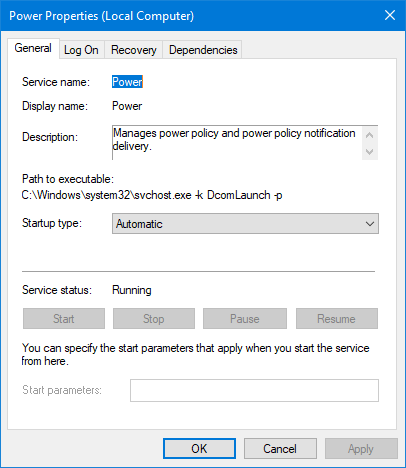Close the Power Properties dialog window

pyautogui.click(x=390, y=15)
